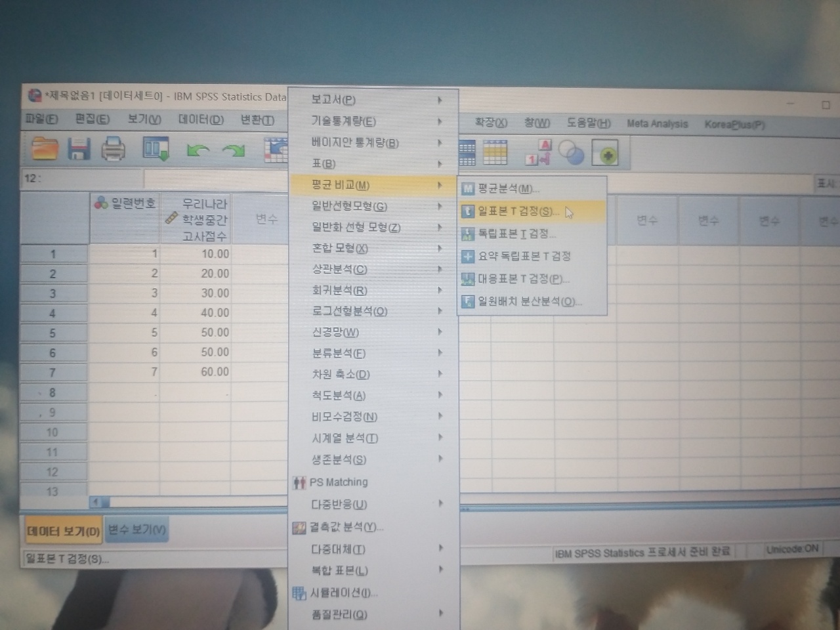Open the 확장(X) menu

click(x=491, y=123)
